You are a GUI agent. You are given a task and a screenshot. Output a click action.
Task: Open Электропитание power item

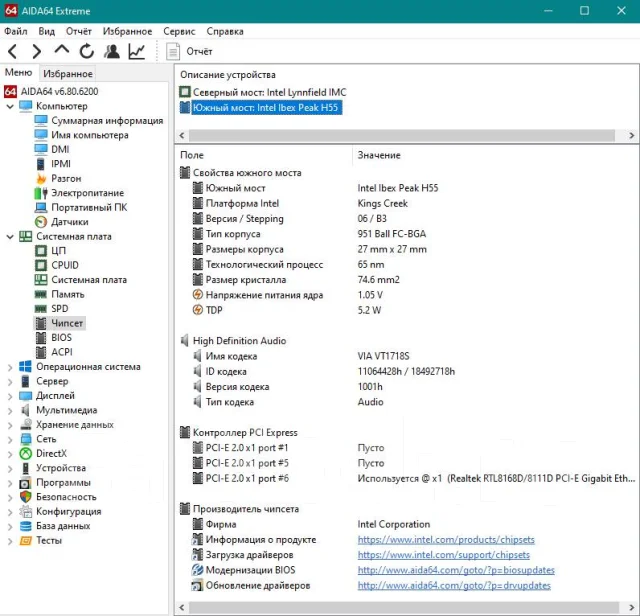click(x=87, y=193)
